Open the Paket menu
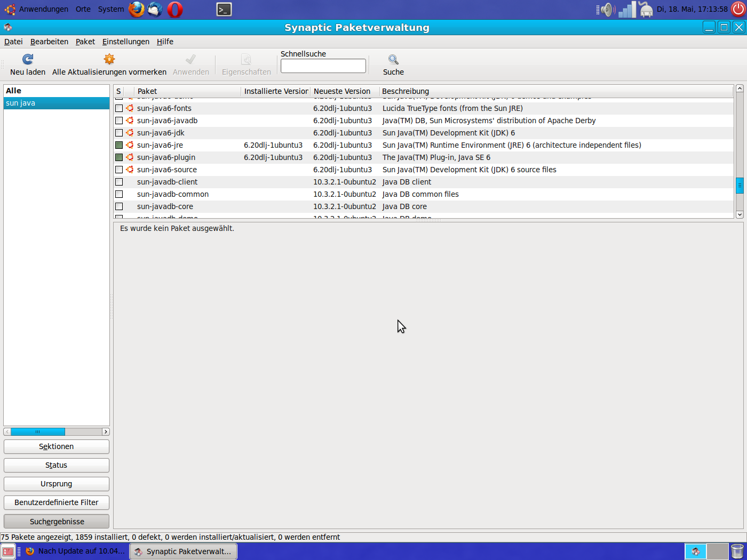 (x=85, y=42)
